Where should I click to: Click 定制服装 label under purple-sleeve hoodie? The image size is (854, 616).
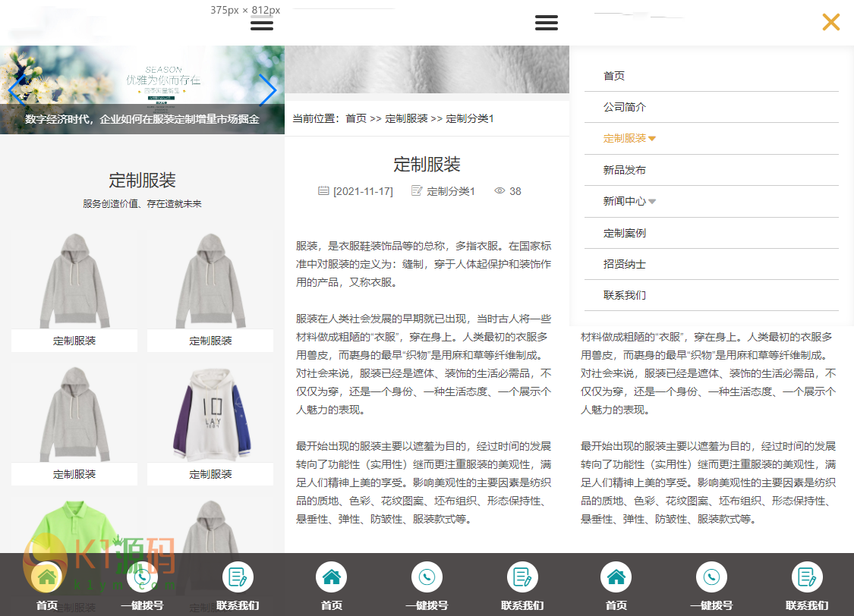click(x=211, y=474)
